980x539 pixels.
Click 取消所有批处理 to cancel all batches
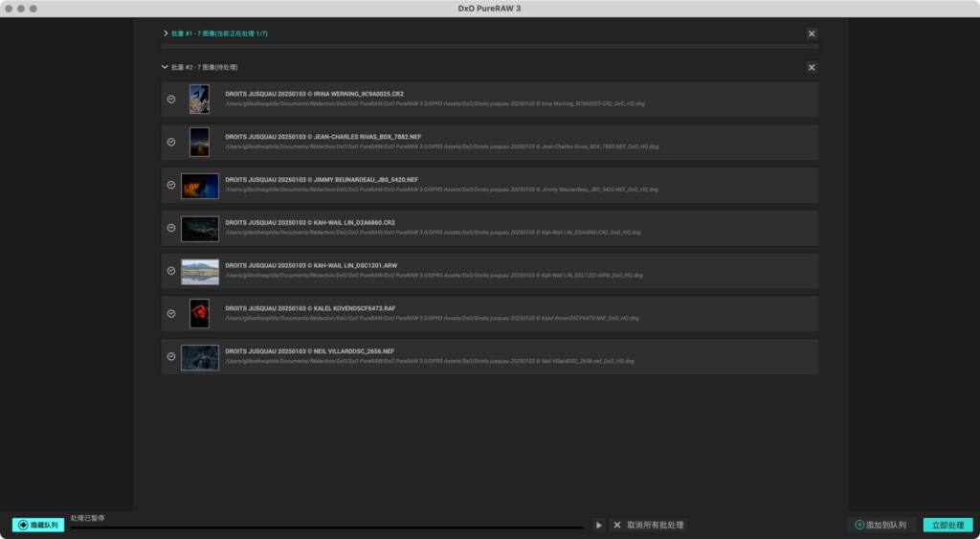coord(649,526)
